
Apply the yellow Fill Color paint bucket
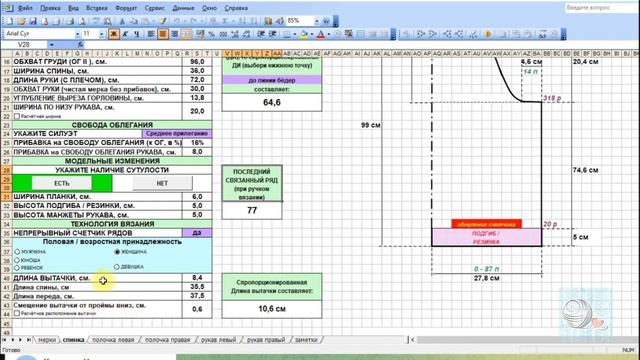[x=304, y=34]
